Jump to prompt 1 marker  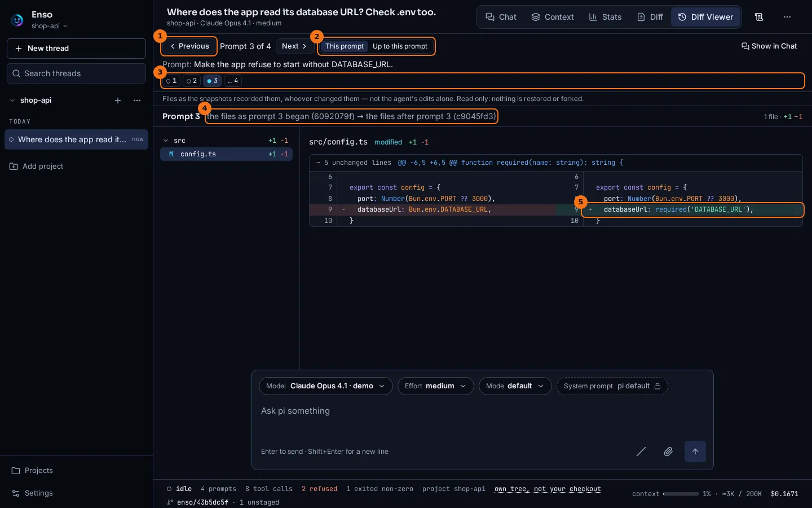pyautogui.click(x=171, y=81)
